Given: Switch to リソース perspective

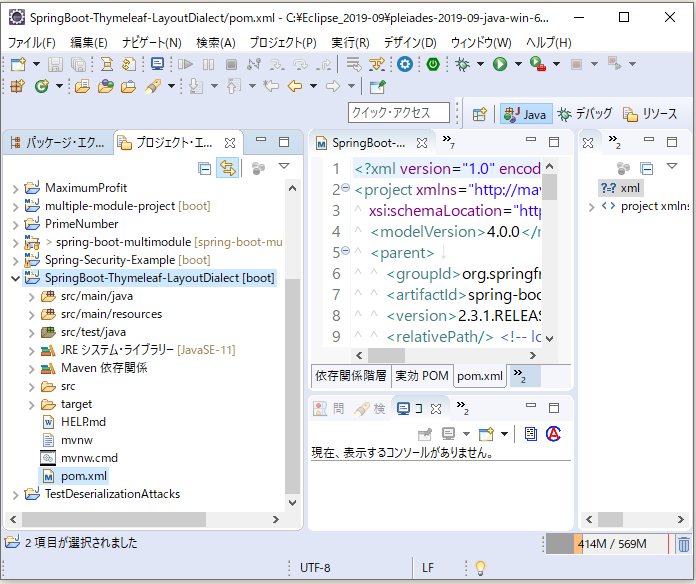Looking at the screenshot, I should click(x=650, y=114).
